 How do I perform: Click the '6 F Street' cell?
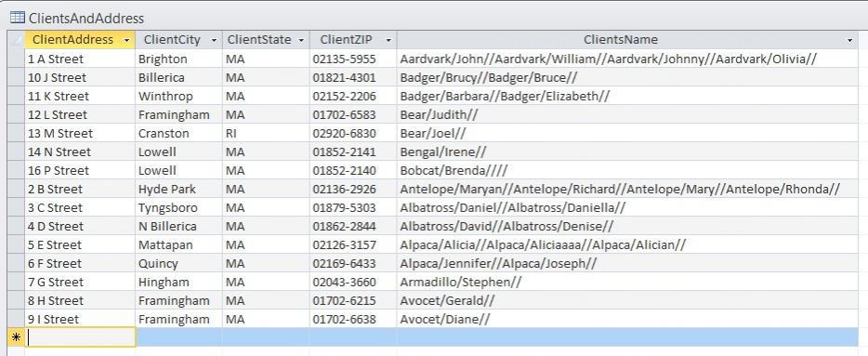click(x=80, y=264)
